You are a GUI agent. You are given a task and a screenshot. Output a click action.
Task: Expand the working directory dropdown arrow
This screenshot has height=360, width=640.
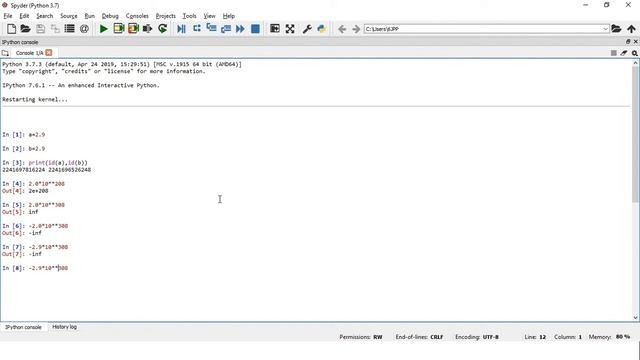pyautogui.click(x=605, y=29)
